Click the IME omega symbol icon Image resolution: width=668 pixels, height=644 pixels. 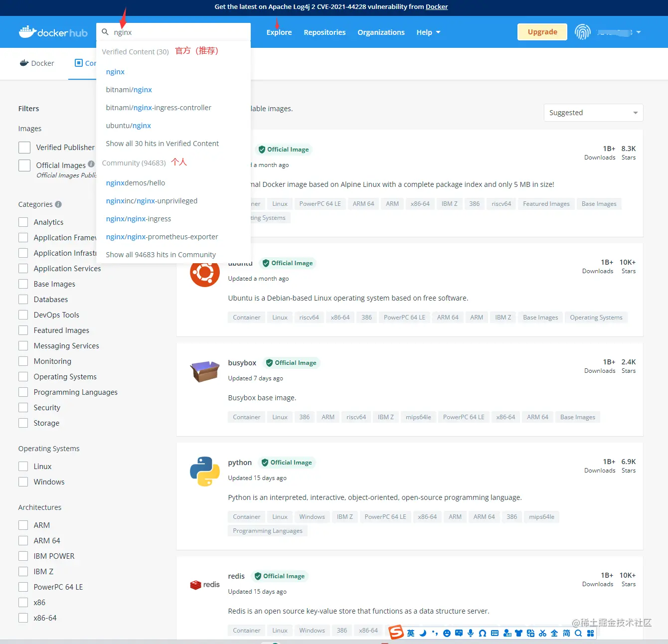tap(483, 633)
